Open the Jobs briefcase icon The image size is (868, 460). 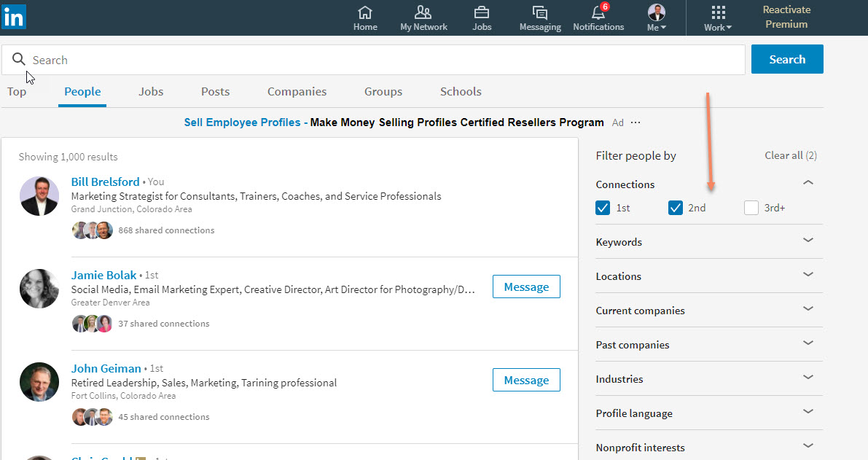(482, 13)
